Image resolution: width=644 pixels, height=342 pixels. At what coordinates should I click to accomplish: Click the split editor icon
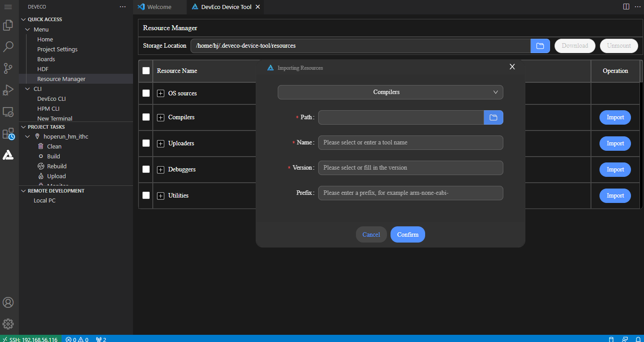point(626,7)
